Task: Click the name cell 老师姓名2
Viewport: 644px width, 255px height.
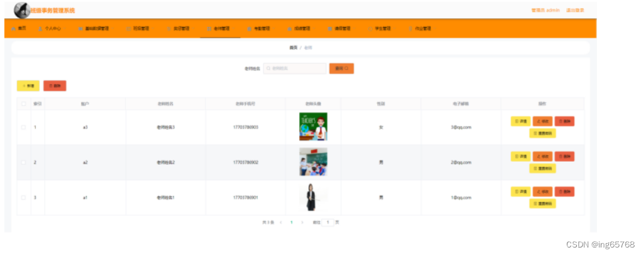Action: pyautogui.click(x=166, y=162)
